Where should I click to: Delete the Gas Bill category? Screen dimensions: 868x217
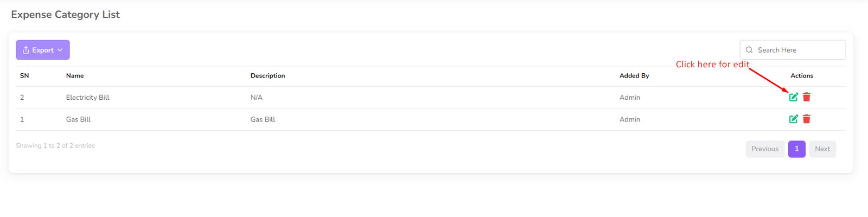click(x=807, y=119)
